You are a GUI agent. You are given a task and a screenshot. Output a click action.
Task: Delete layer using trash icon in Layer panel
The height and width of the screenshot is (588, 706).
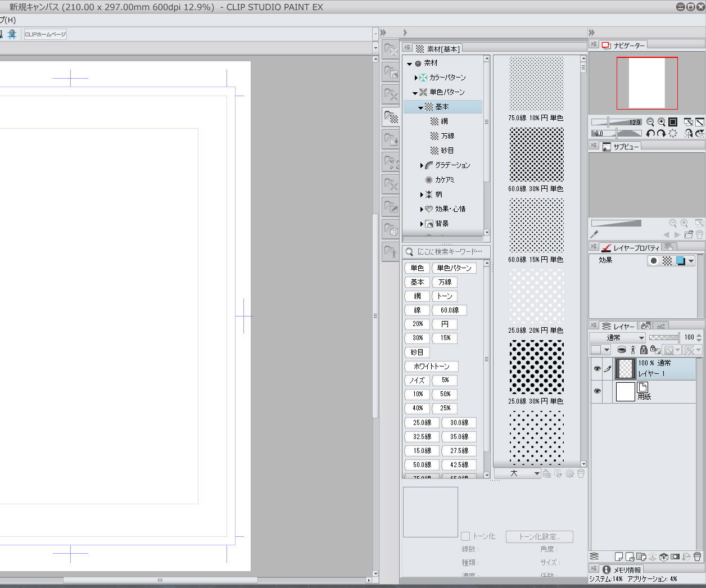(x=698, y=557)
